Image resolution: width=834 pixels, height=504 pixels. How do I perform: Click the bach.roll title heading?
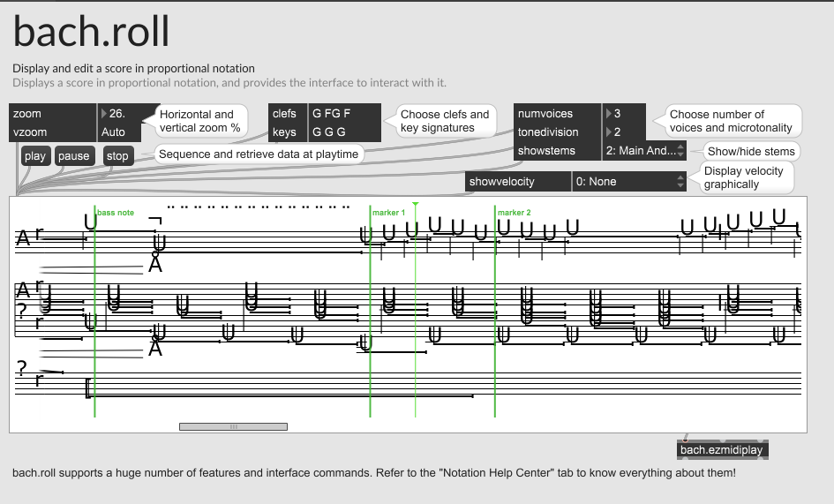91,32
